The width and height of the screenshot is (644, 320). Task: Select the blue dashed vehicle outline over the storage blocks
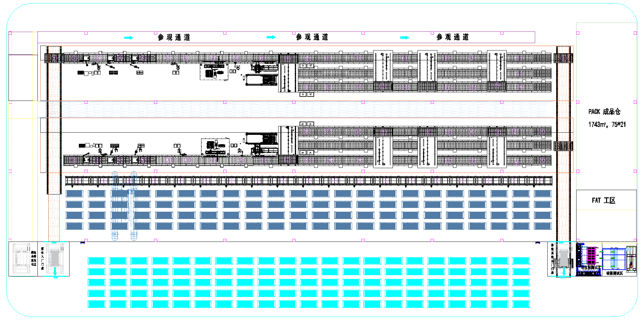pos(124,206)
